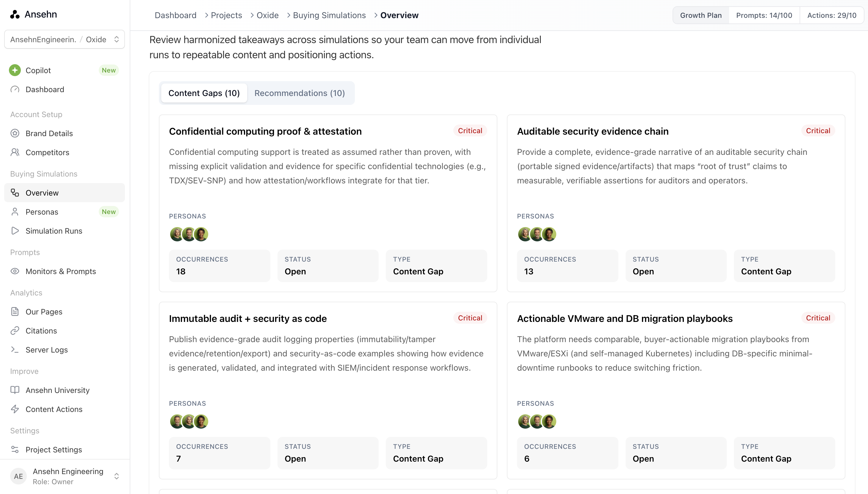868x494 pixels.
Task: Click Occurrences 6 stat box
Action: 568,453
